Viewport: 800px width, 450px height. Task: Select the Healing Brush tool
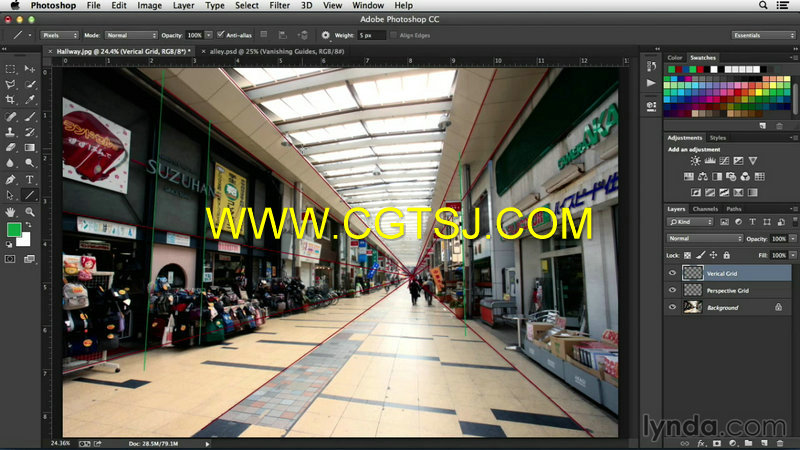coord(10,117)
